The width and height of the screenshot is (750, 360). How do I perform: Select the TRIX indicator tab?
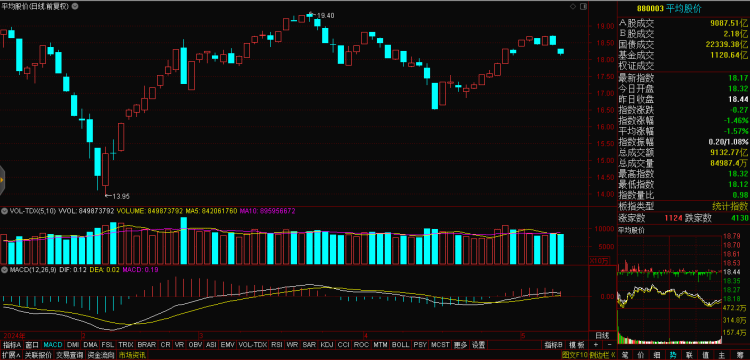[x=126, y=344]
